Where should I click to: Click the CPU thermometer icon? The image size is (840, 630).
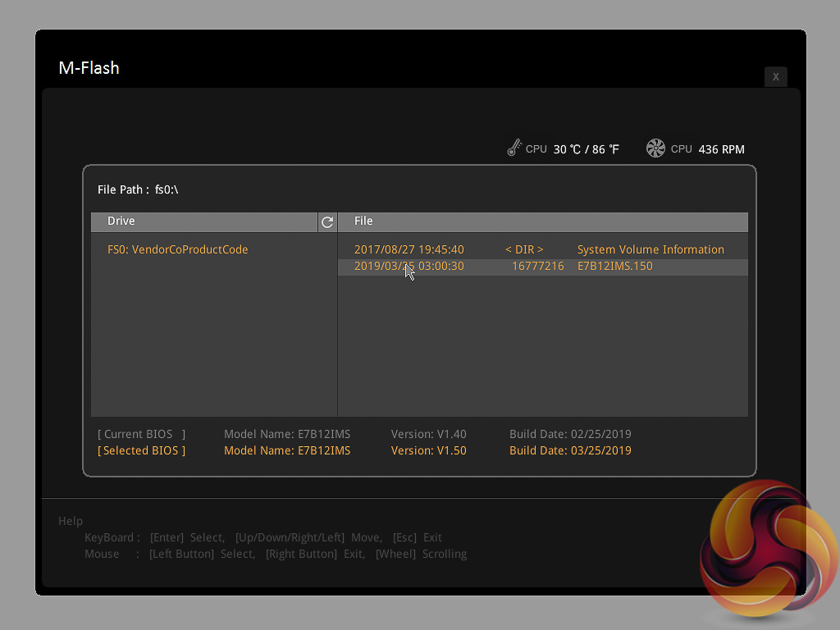(514, 148)
